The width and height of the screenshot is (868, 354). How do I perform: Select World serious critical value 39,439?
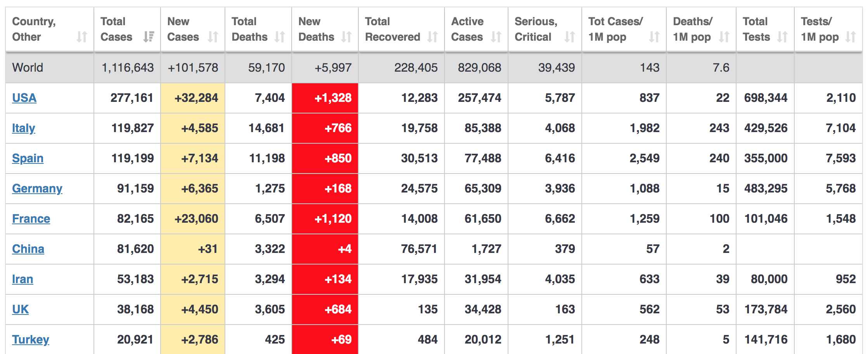click(x=557, y=68)
